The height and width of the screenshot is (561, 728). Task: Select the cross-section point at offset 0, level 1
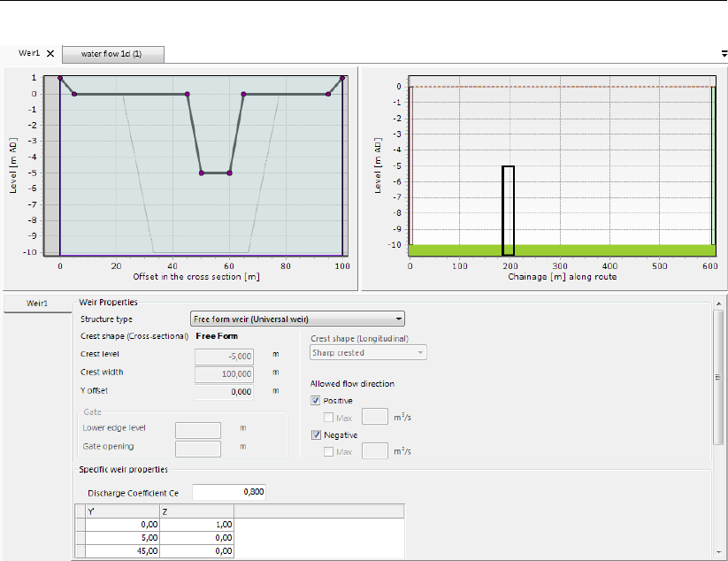[60, 79]
